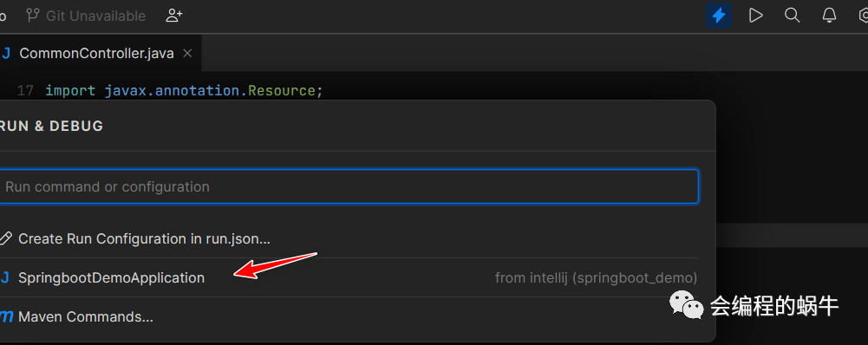Screen dimensions: 868x345
Task: Click Java icon beside SpringbootDemoApplication
Action: pos(5,277)
